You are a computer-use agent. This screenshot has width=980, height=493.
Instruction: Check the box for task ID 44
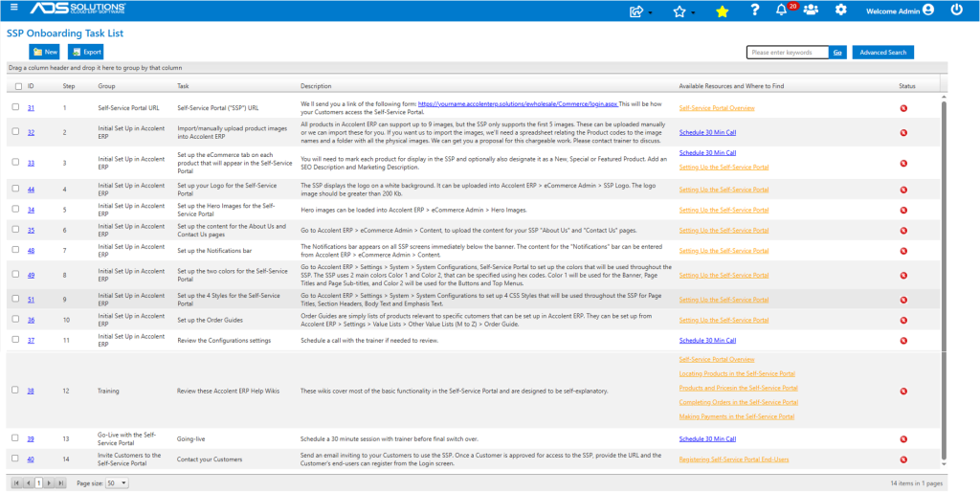(15, 188)
